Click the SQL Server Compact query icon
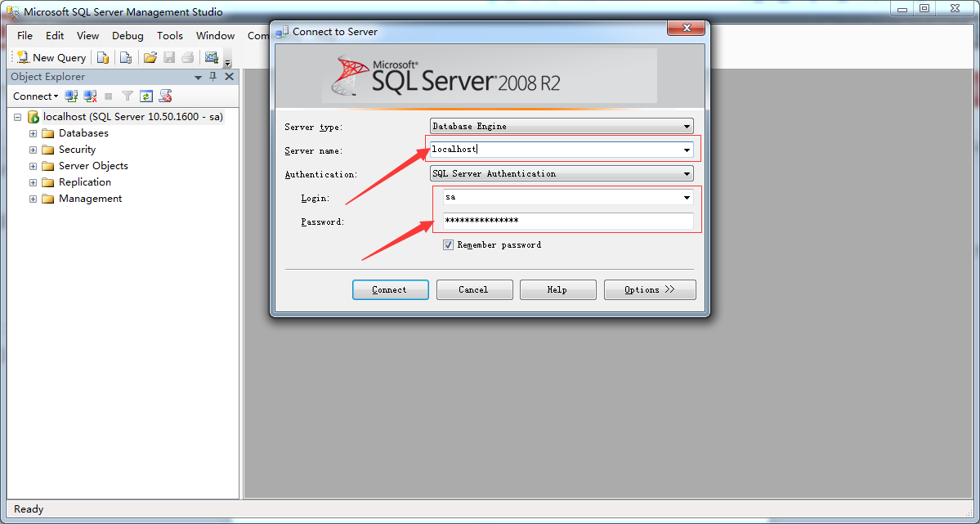This screenshot has width=980, height=524. click(126, 57)
